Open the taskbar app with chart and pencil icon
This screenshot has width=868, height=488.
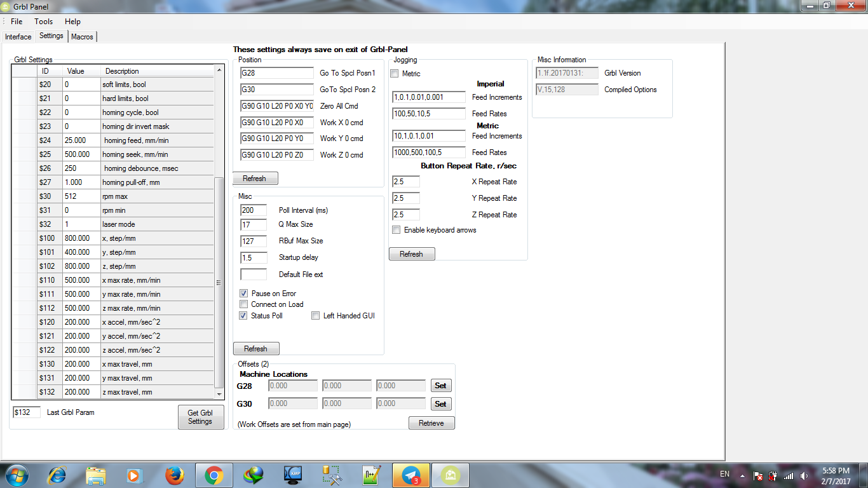pos(372,475)
